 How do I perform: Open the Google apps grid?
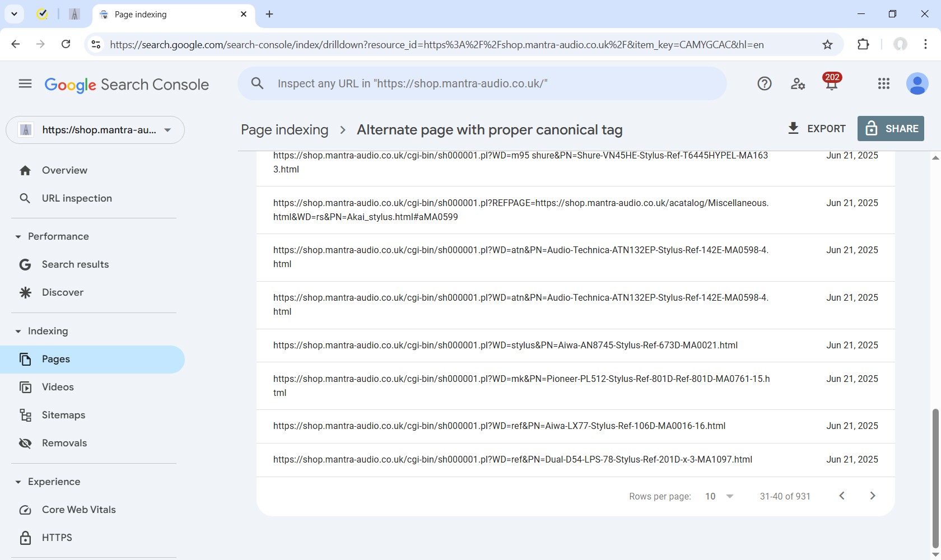(x=883, y=84)
